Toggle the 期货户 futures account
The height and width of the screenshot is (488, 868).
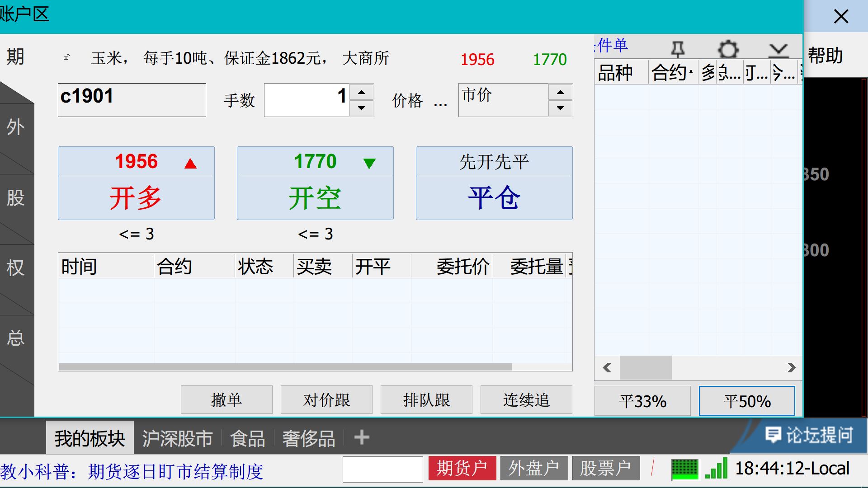click(x=462, y=468)
